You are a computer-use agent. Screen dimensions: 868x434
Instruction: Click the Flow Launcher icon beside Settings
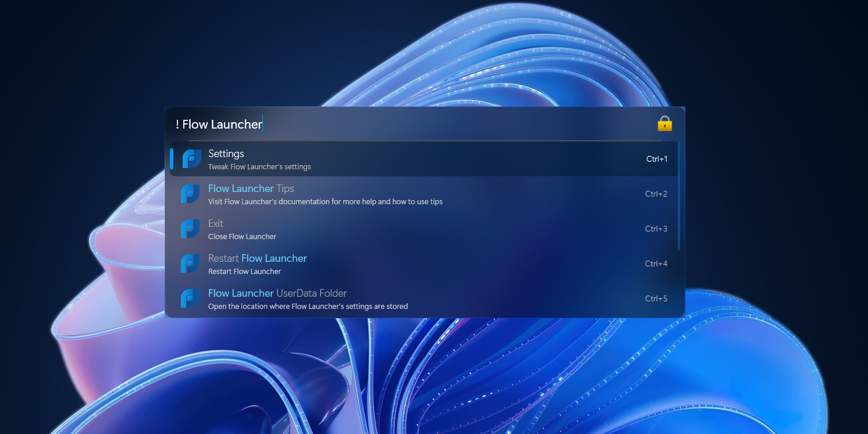pos(191,159)
